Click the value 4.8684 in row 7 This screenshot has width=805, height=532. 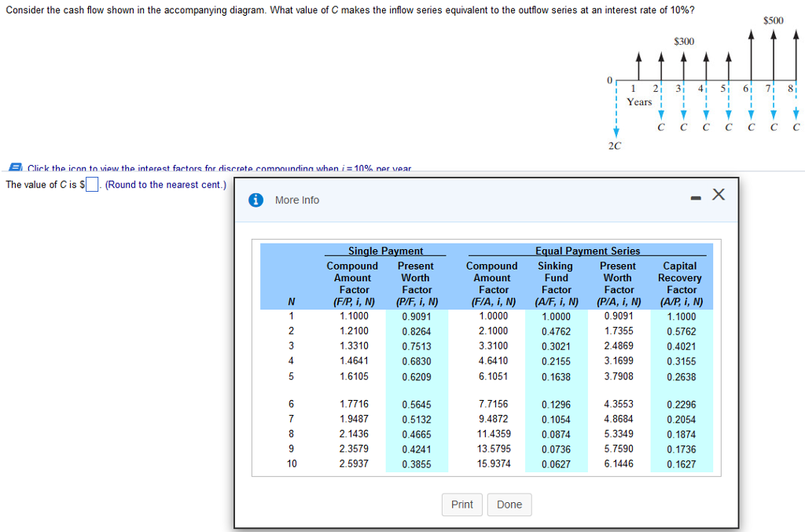pos(619,419)
